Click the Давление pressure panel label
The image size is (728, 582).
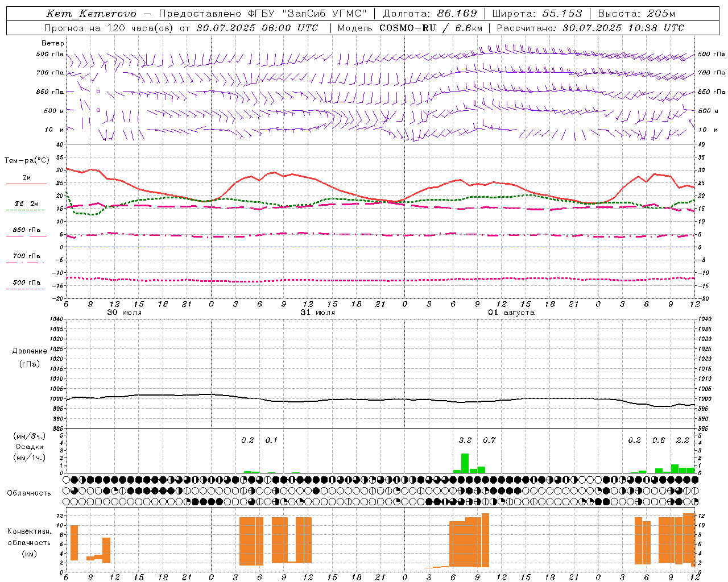pos(30,351)
